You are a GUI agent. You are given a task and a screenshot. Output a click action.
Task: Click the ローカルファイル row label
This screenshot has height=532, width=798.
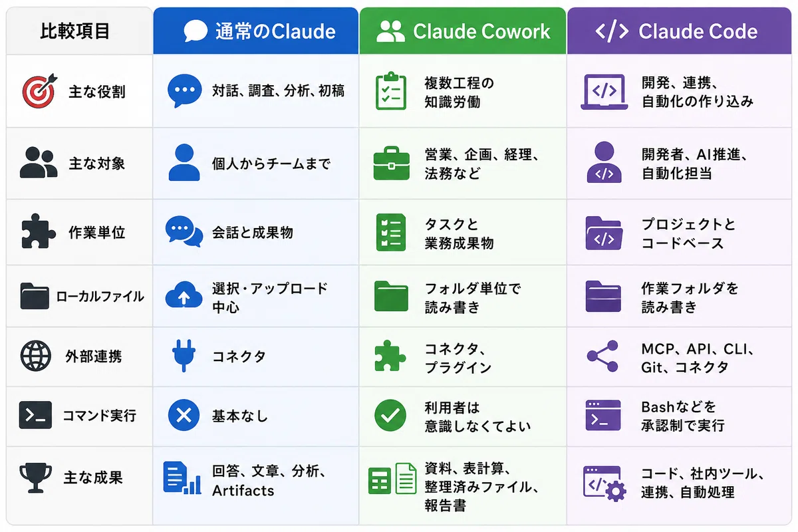point(100,297)
